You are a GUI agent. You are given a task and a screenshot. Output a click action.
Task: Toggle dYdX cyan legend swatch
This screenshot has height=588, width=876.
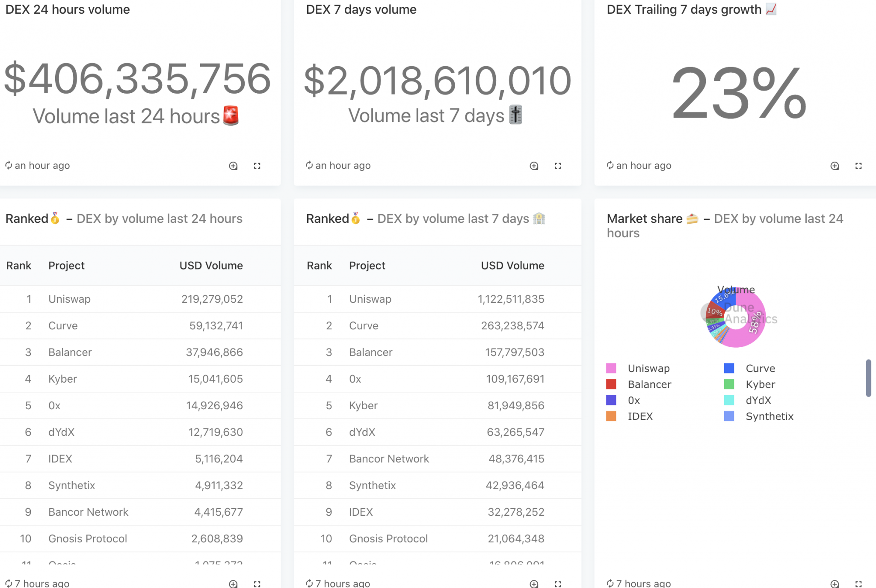[x=729, y=400]
